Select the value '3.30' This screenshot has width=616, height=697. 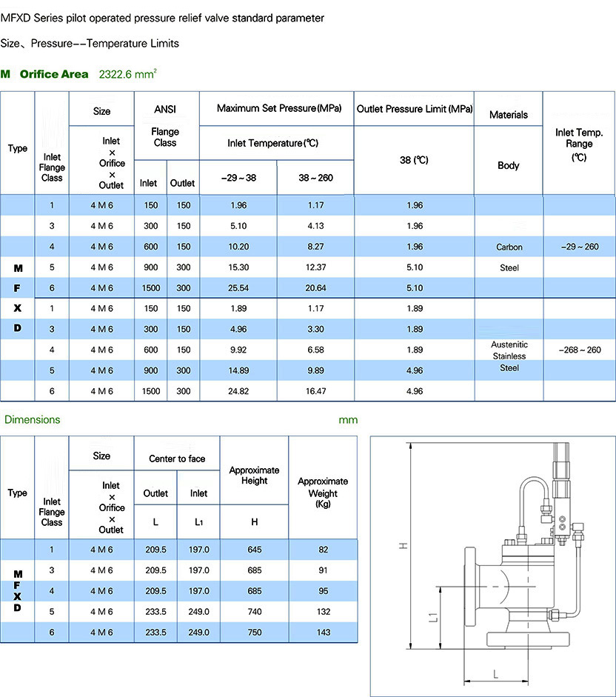pos(315,330)
